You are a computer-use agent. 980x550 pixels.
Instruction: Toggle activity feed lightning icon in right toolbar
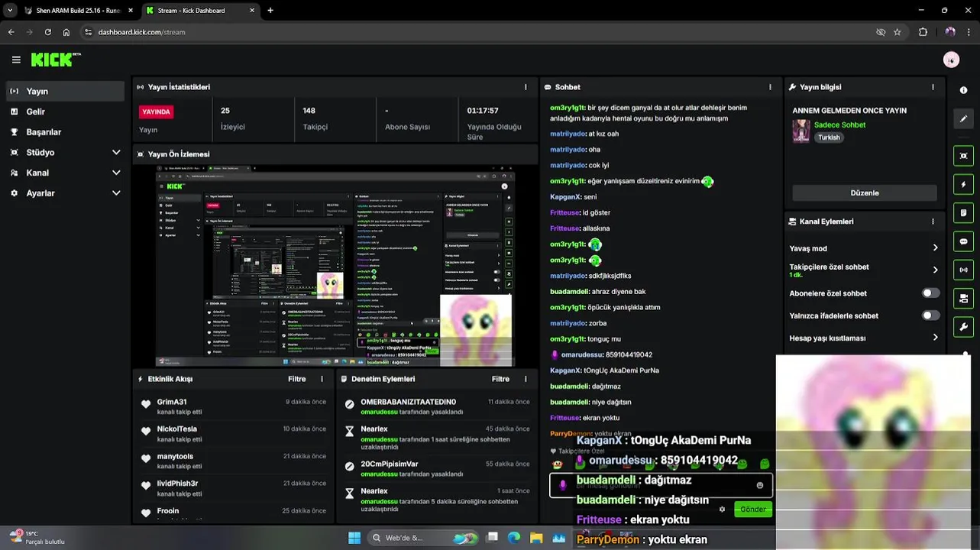coord(963,184)
